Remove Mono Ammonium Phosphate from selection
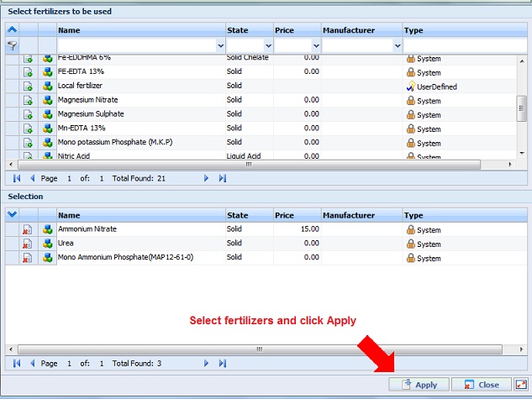Image resolution: width=532 pixels, height=399 pixels. point(27,258)
